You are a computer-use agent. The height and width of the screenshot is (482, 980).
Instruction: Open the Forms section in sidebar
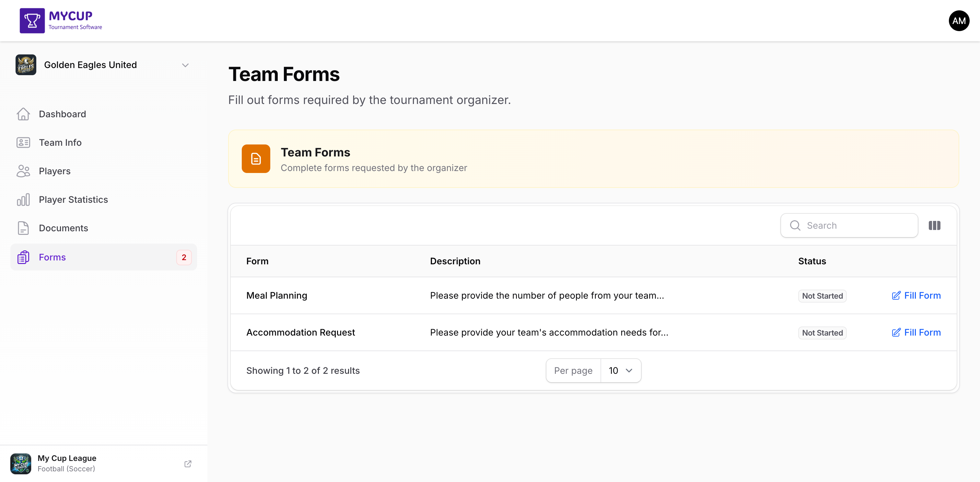click(x=52, y=257)
